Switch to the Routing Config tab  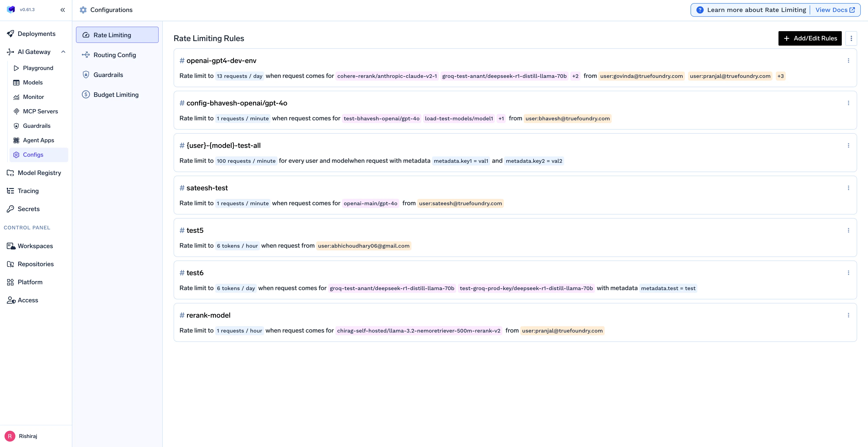115,55
